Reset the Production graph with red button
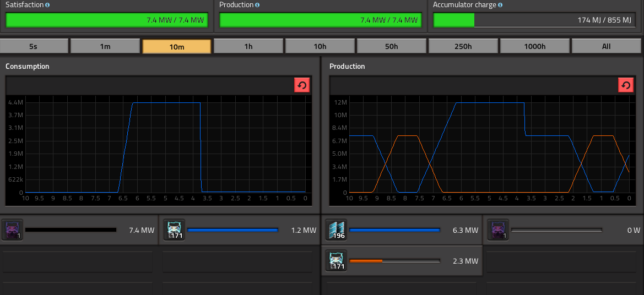Screen dimensions: 644x295 pyautogui.click(x=626, y=85)
